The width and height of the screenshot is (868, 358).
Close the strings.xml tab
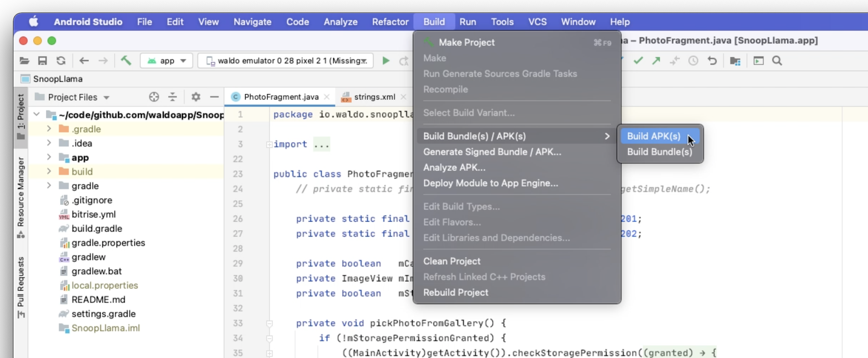point(403,97)
